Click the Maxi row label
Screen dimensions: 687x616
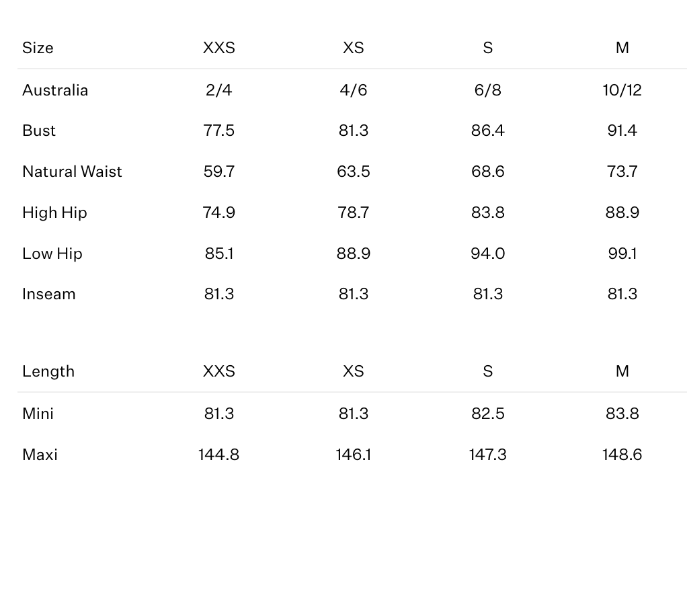click(x=40, y=455)
